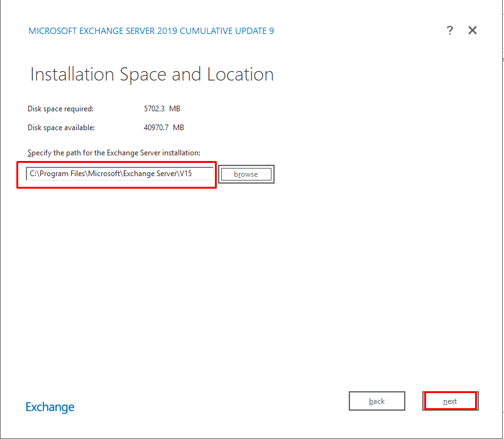Image resolution: width=504 pixels, height=439 pixels.
Task: Click the 5702.3 MB required value
Action: click(162, 109)
